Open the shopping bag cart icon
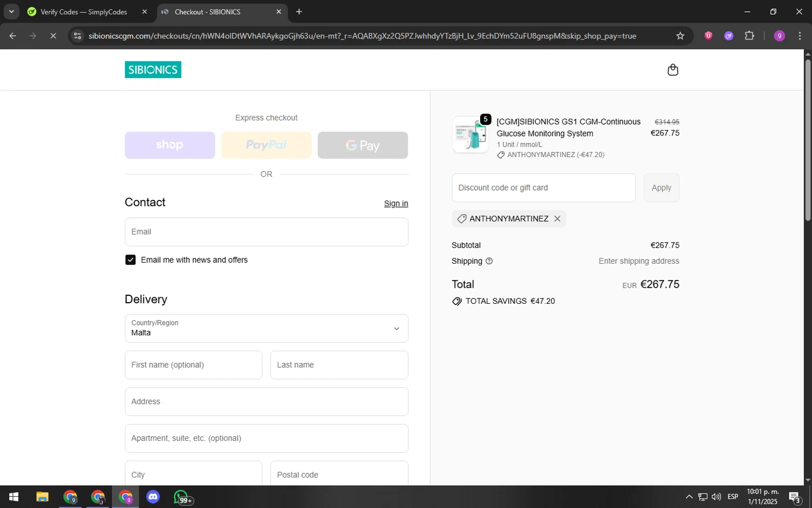812x508 pixels. click(673, 69)
